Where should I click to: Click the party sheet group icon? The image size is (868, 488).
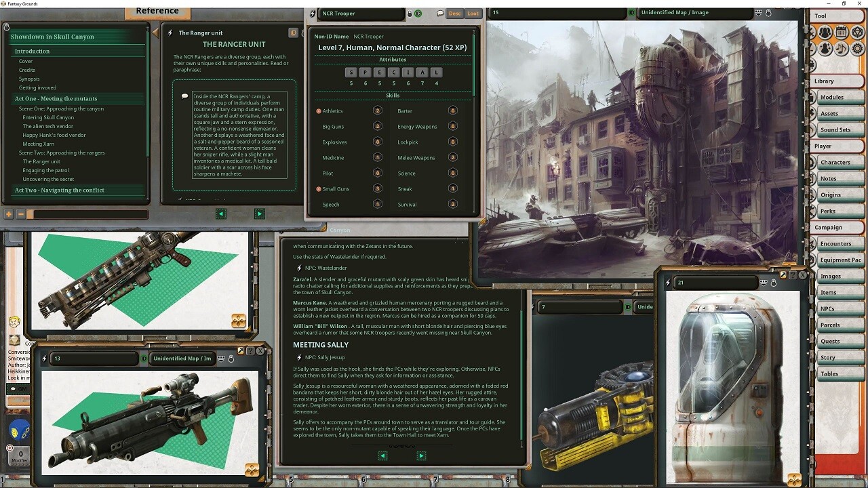coord(825,33)
